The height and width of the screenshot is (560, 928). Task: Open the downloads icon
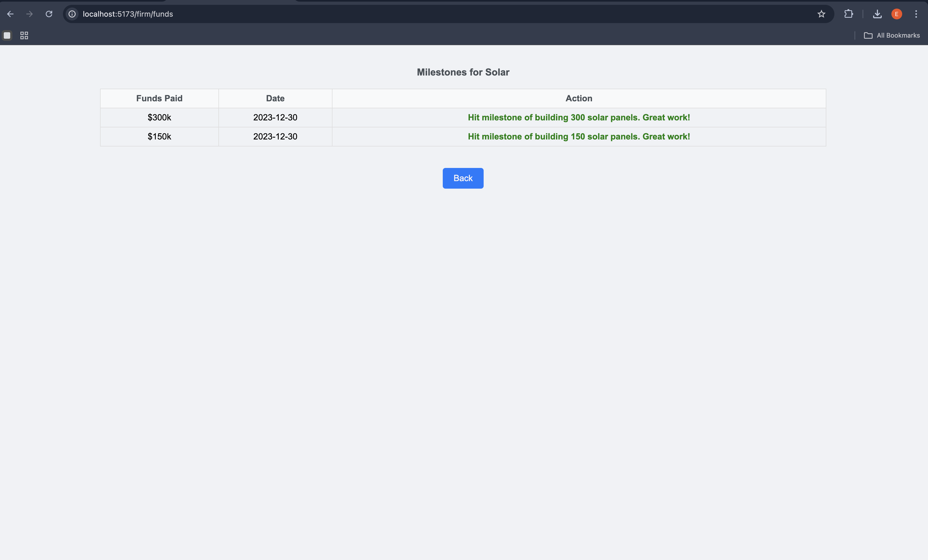(x=877, y=14)
